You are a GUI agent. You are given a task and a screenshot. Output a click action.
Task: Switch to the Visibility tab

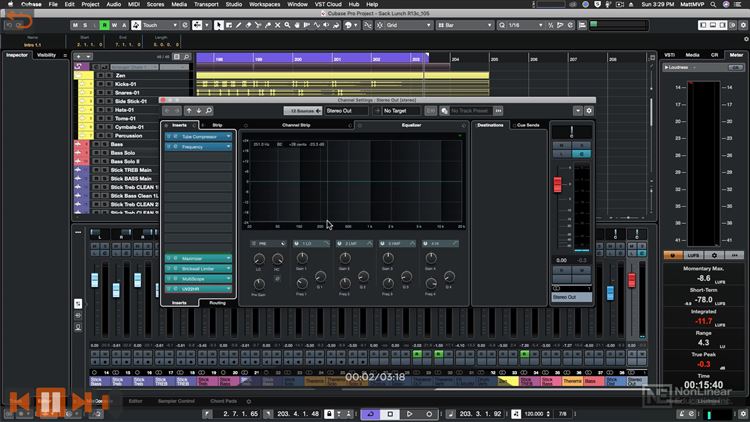click(46, 55)
